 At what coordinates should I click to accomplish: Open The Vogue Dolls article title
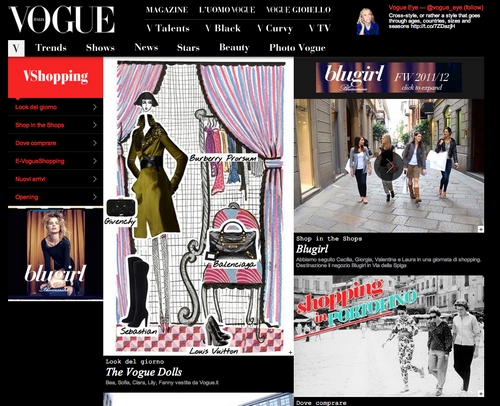[144, 372]
